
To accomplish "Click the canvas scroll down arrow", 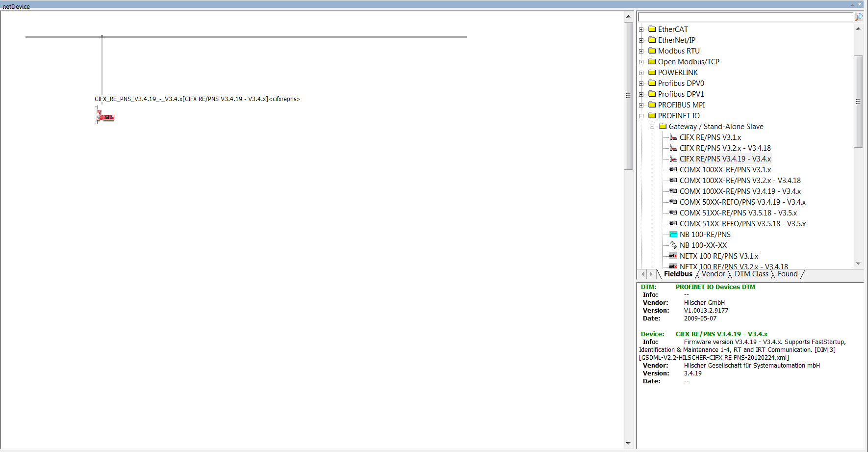I will tap(628, 443).
